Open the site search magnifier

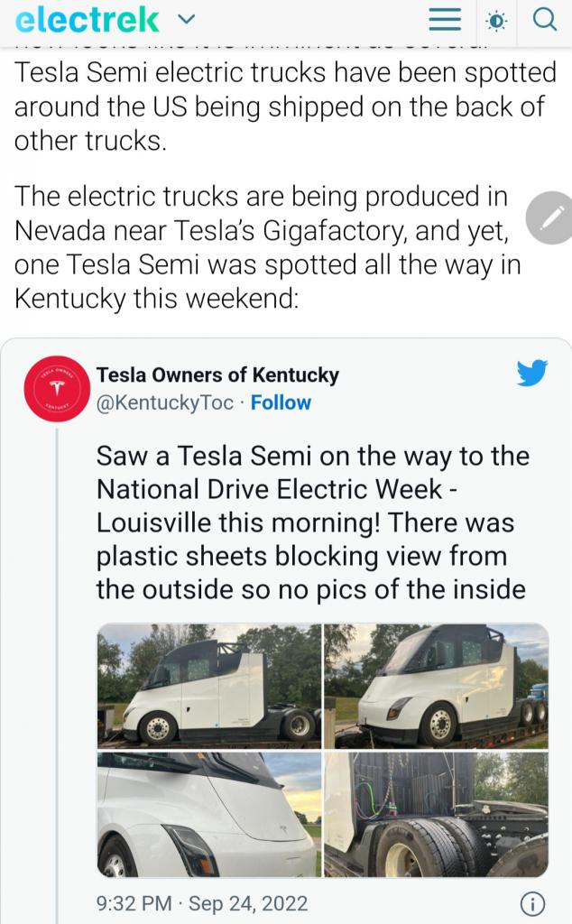pos(545,20)
